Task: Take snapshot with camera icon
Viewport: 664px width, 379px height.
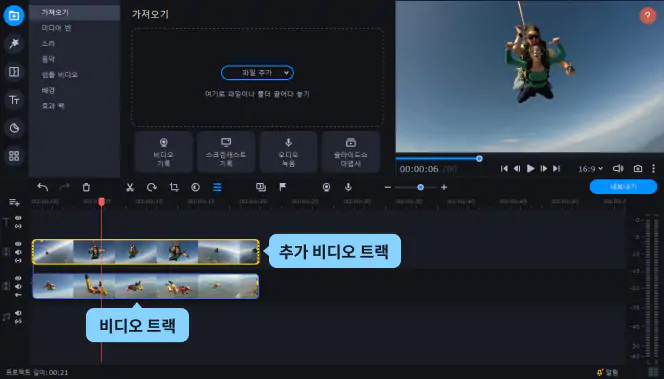Action: 638,169
